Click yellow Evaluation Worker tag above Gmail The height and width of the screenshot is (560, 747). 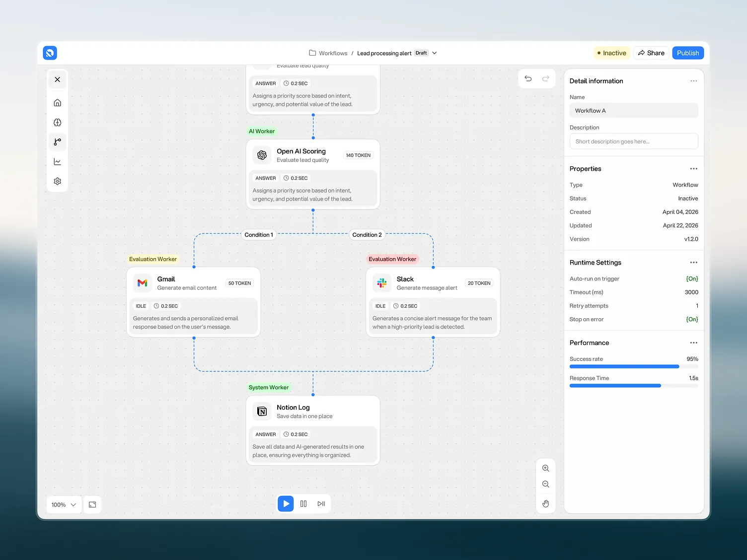click(153, 259)
